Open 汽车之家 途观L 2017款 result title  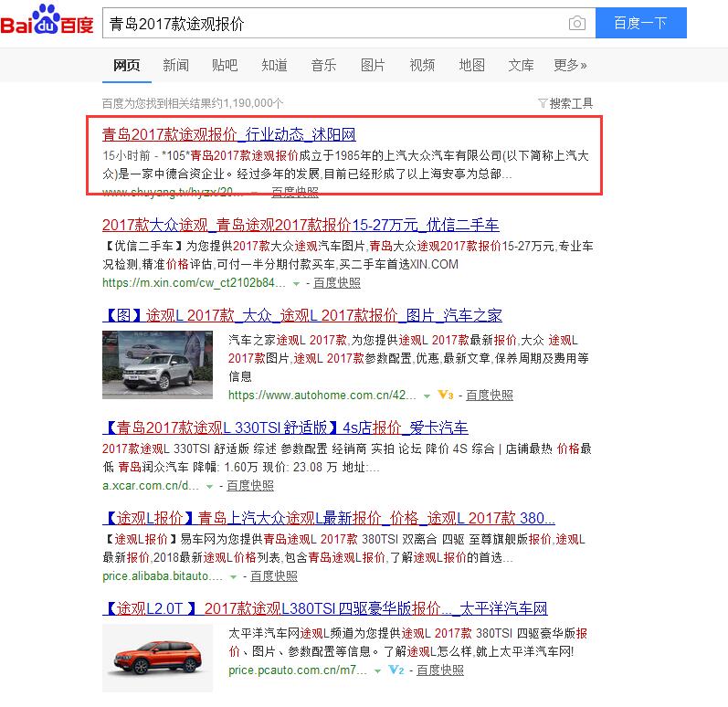coord(301,315)
